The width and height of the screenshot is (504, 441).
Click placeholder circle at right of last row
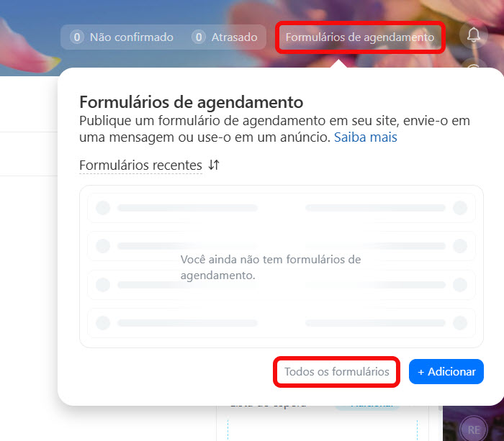point(460,323)
